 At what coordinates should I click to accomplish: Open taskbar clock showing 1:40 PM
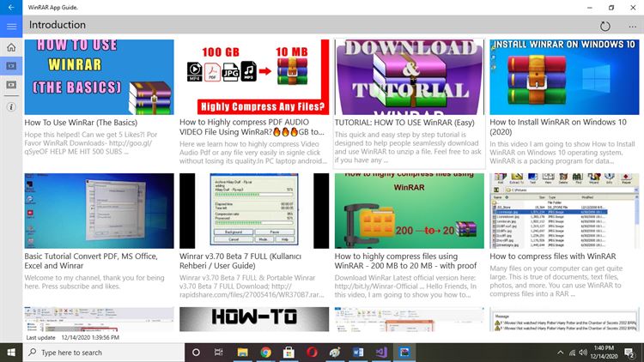pos(604,353)
